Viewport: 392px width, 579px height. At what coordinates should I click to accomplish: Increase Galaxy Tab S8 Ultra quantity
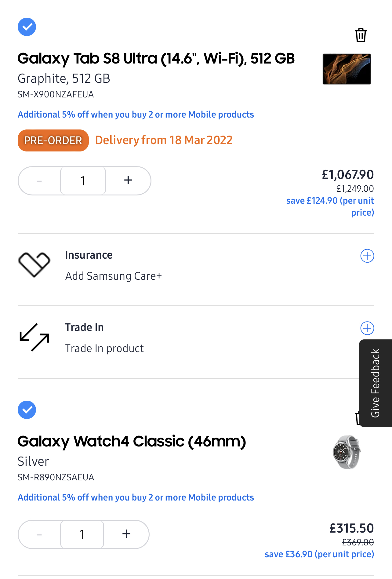[128, 180]
